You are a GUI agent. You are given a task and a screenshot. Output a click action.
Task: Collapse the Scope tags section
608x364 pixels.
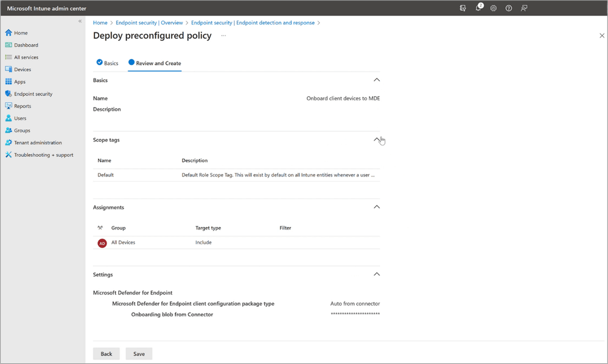[377, 139]
